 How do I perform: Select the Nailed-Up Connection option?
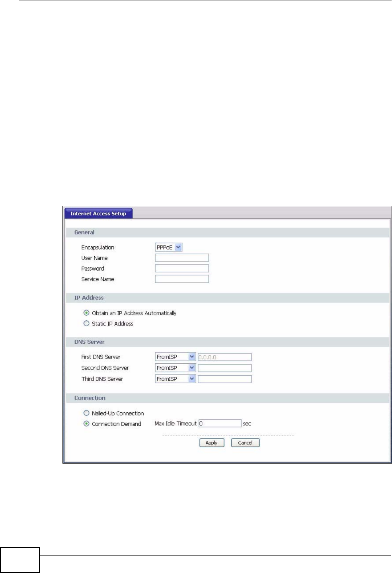[x=86, y=413]
